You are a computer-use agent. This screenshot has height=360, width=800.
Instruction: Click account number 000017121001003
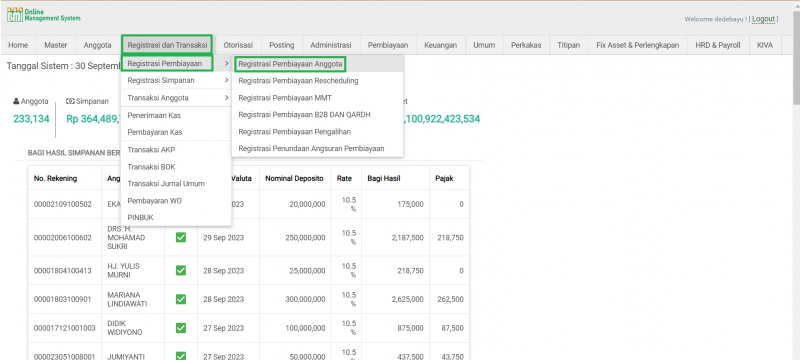coord(65,328)
